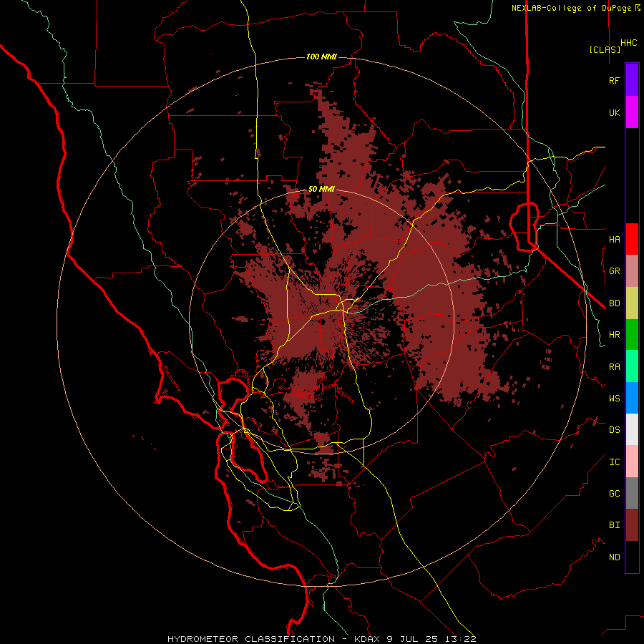644x644 pixels.
Task: Click the HA red legend swatch
Action: click(632, 239)
